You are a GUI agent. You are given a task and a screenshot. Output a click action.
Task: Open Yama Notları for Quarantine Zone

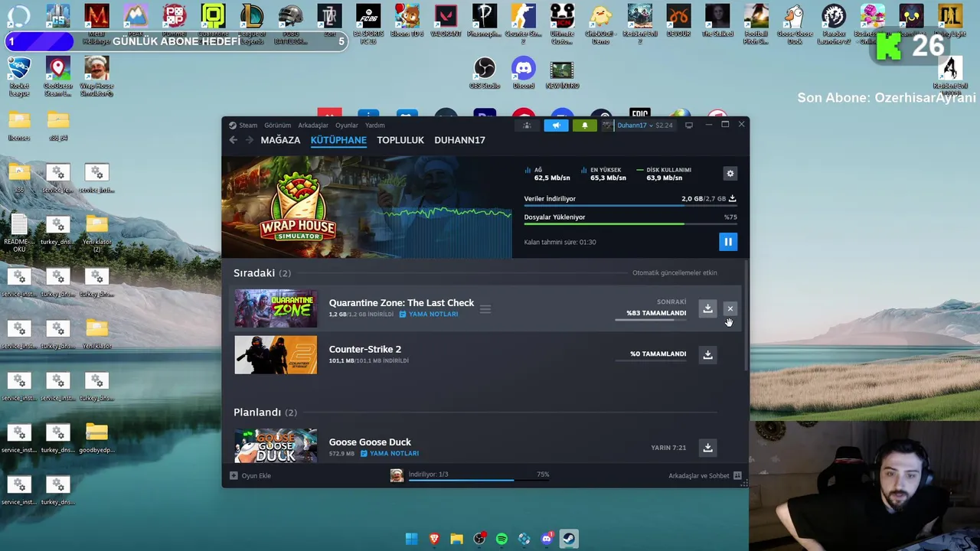(429, 315)
